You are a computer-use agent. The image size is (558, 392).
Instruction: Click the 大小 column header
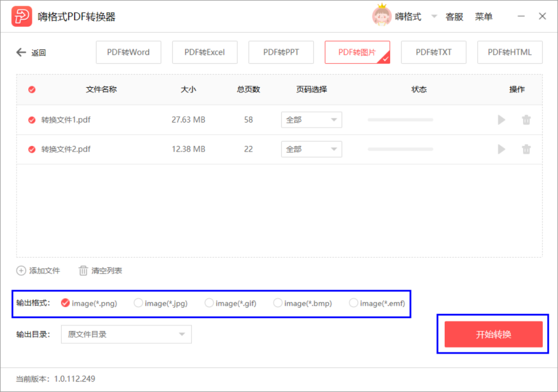(188, 89)
